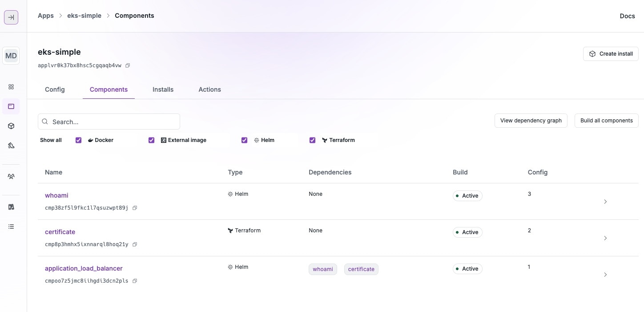Select the apps window icon in the sidebar
This screenshot has width=644, height=312.
click(11, 106)
